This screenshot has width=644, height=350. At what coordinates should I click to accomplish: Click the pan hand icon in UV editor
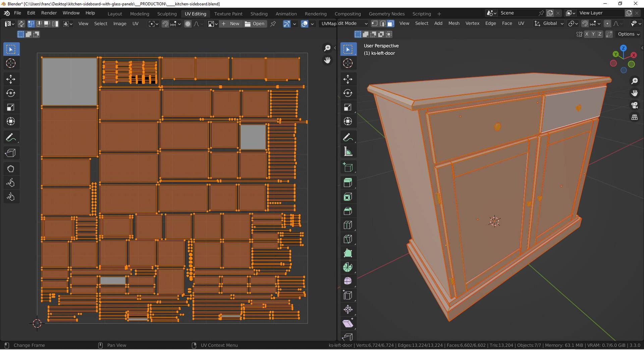pyautogui.click(x=327, y=60)
